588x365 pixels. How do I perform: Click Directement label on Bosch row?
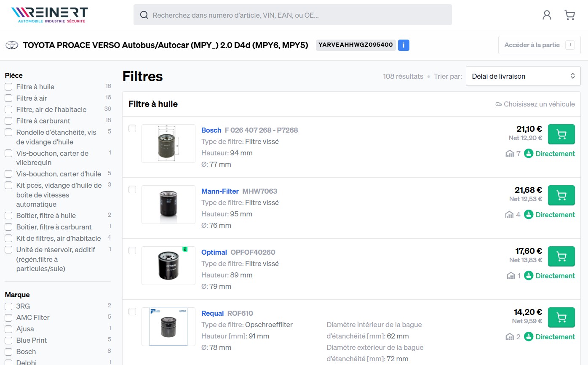coord(555,154)
